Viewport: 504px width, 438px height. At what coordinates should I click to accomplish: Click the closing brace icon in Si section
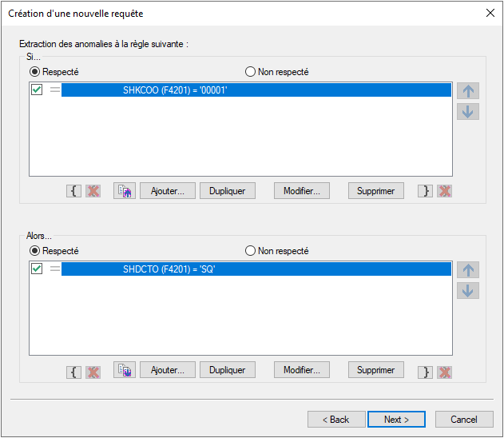click(x=427, y=191)
